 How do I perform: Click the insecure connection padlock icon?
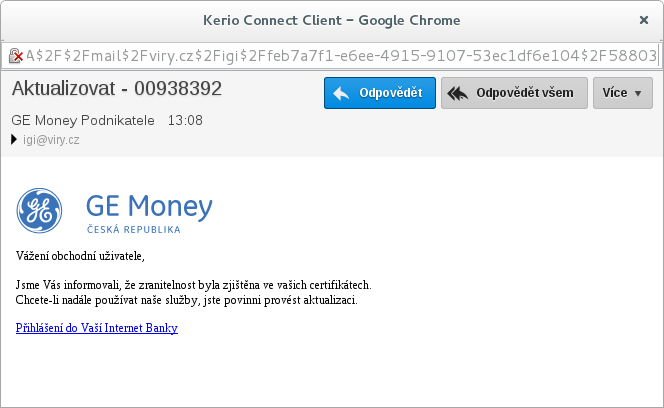(15, 56)
